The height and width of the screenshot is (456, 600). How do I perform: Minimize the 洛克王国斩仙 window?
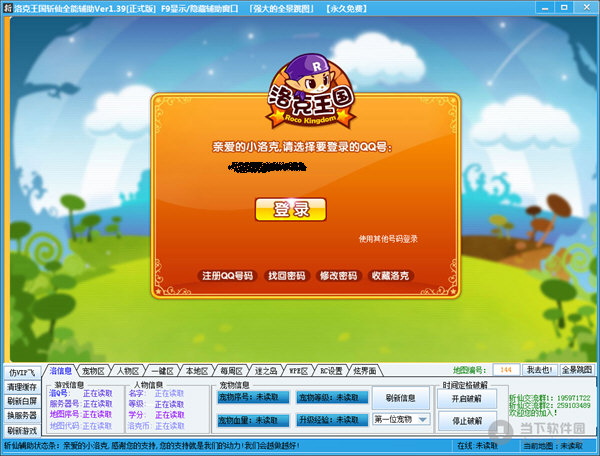[x=545, y=7]
